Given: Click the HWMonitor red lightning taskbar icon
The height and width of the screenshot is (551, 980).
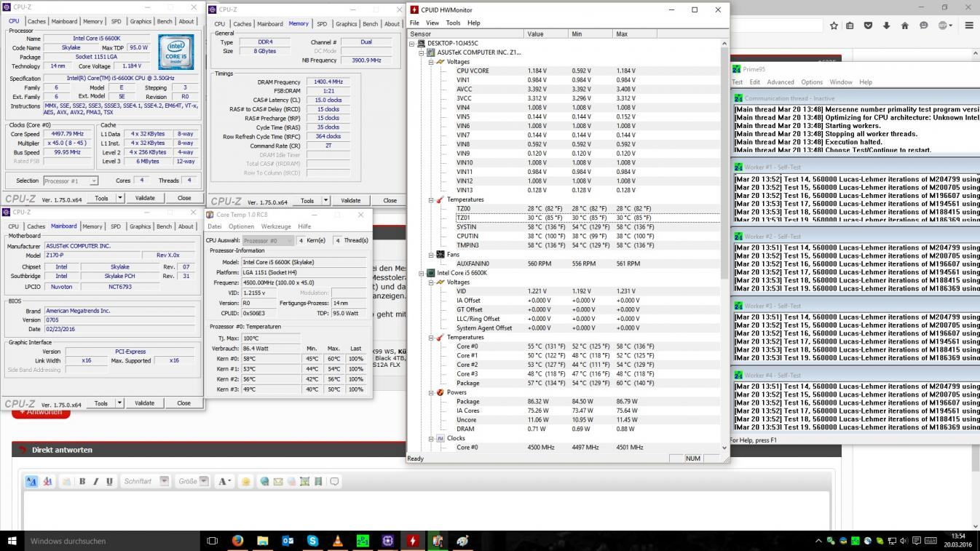Looking at the screenshot, I should (x=413, y=541).
